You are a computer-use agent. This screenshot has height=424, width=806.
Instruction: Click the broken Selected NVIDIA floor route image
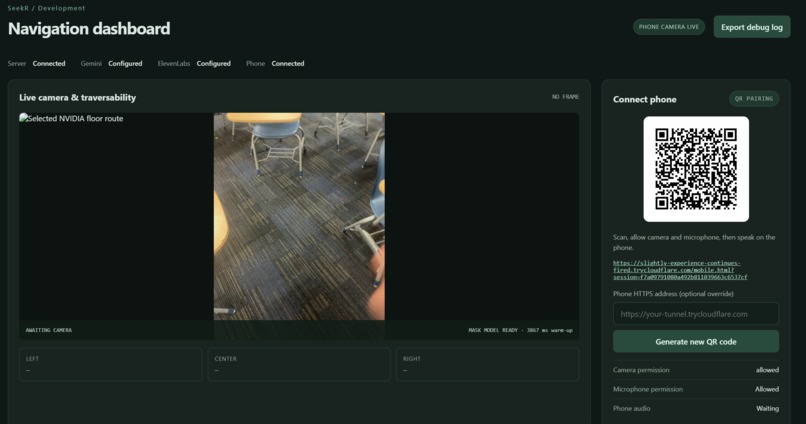[71, 118]
